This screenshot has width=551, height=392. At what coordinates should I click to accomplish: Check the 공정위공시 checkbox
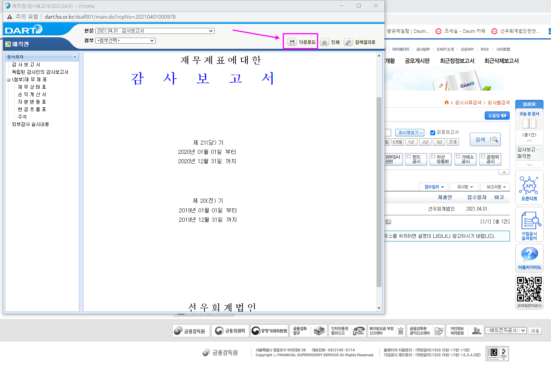click(483, 157)
